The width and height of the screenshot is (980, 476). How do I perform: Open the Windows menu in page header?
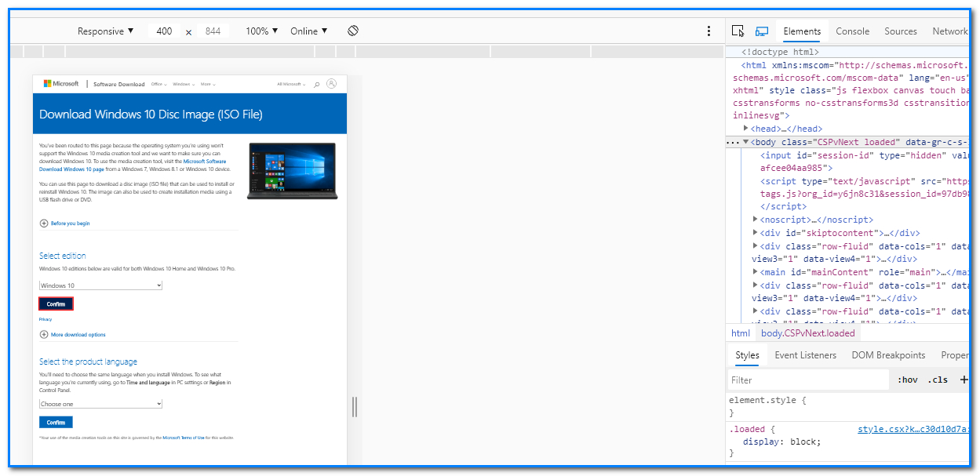184,84
